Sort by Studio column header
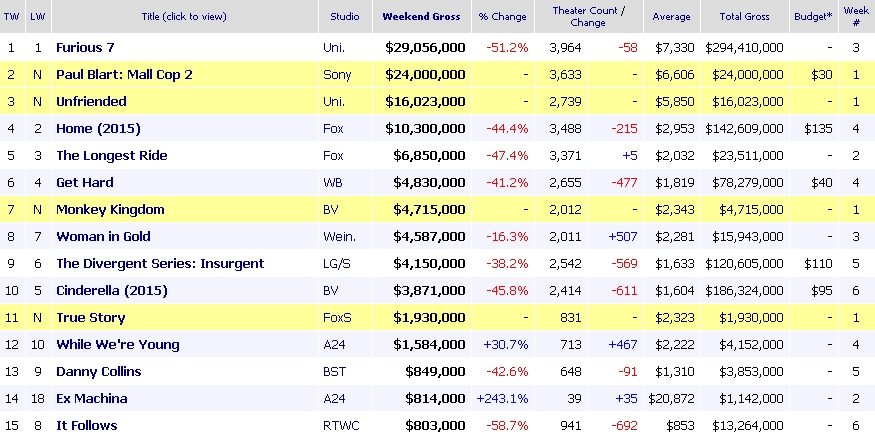This screenshot has width=875, height=438. [x=345, y=17]
